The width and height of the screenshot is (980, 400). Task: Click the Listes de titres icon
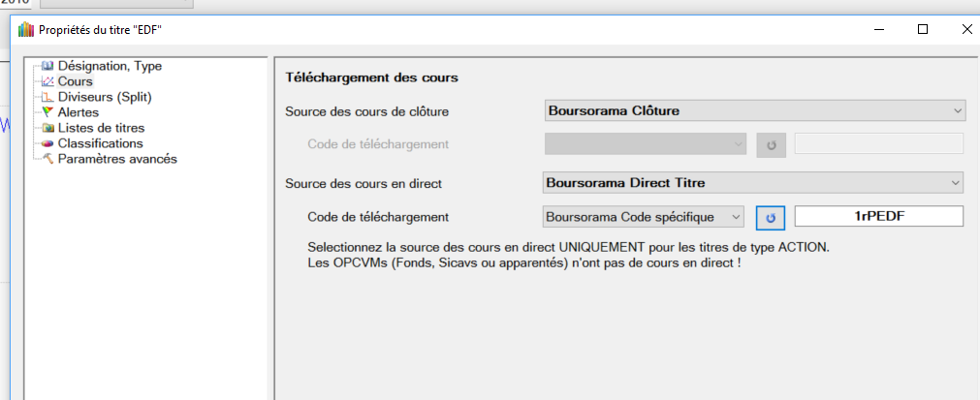[47, 128]
